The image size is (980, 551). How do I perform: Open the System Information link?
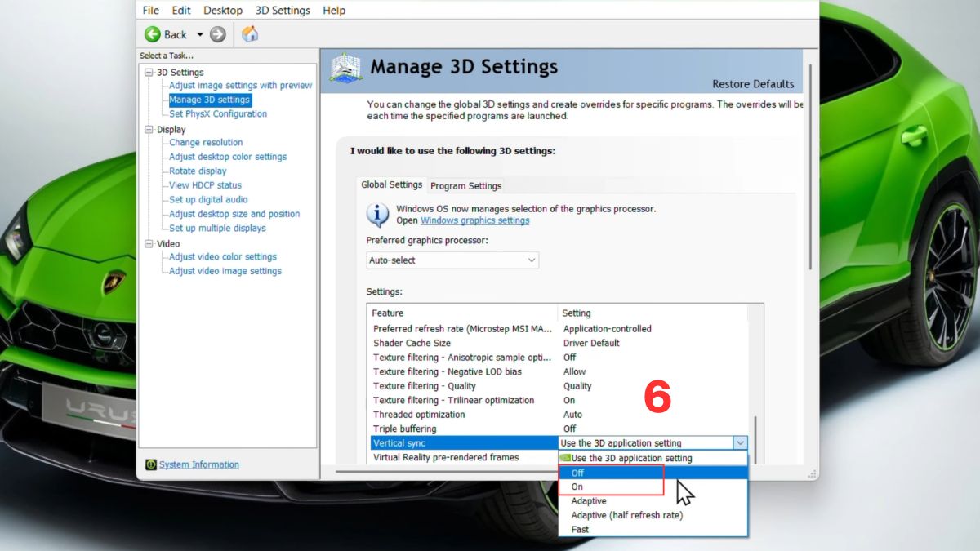198,464
